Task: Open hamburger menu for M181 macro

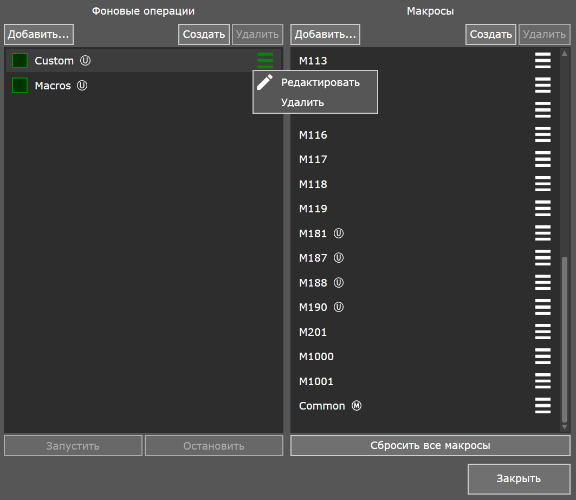Action: (543, 233)
